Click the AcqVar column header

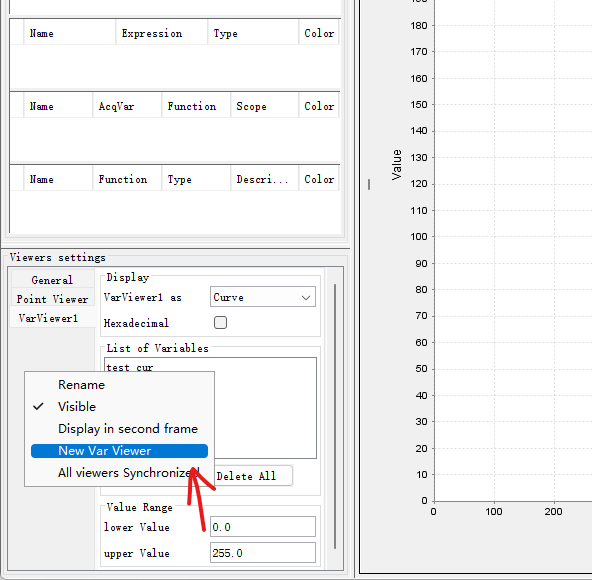point(127,106)
